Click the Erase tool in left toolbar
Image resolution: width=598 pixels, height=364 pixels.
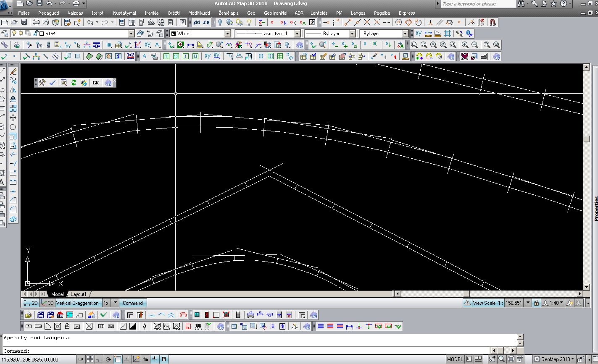[13, 71]
